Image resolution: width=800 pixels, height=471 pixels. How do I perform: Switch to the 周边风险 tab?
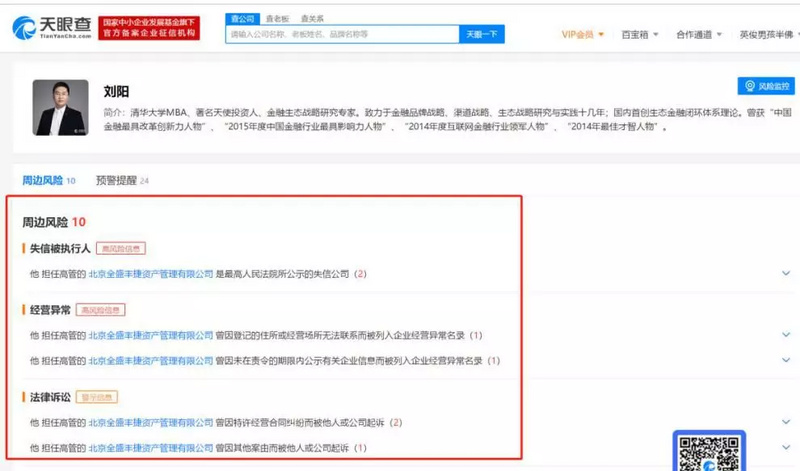(48, 180)
